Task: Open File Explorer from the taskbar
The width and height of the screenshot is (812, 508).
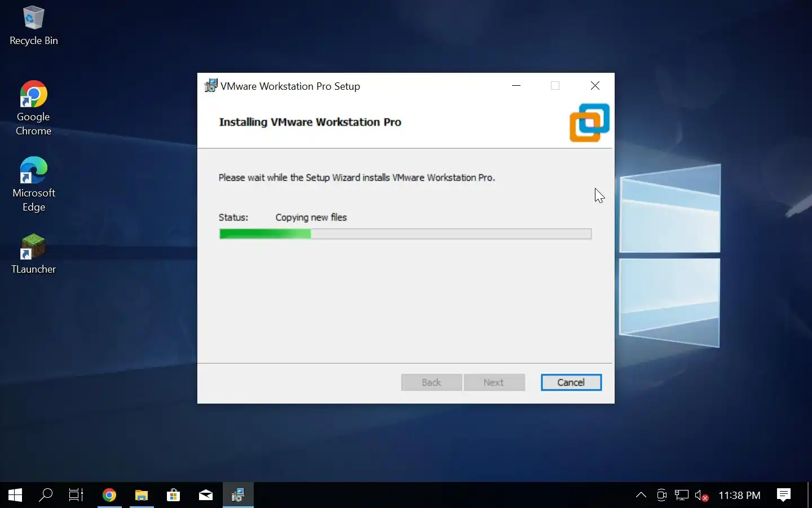Action: click(x=142, y=495)
